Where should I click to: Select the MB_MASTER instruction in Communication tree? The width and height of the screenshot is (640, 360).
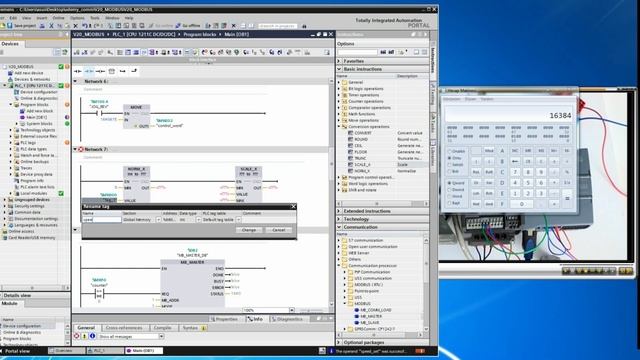click(x=371, y=316)
